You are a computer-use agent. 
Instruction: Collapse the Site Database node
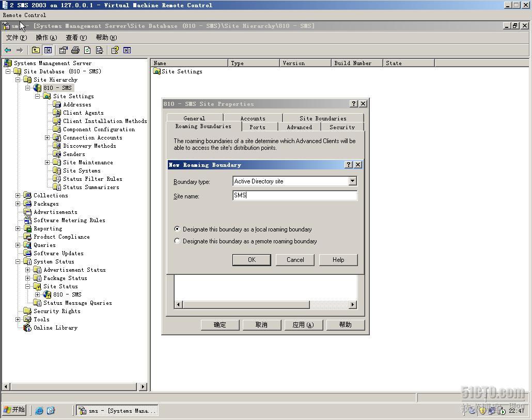tap(8, 71)
